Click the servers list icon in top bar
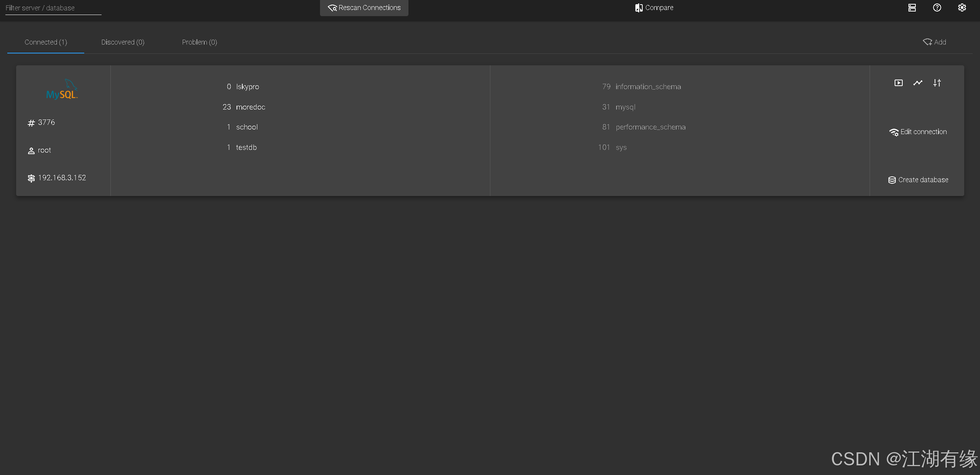 [912, 8]
